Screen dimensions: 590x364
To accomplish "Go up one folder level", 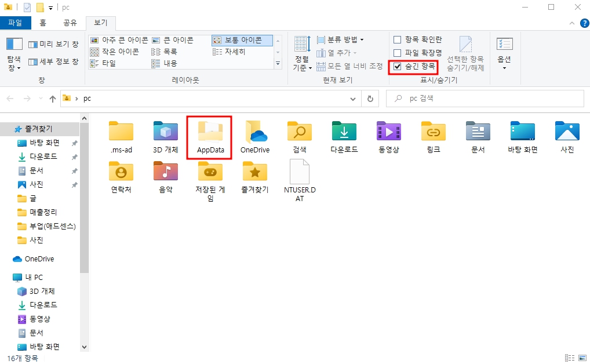I will [52, 99].
